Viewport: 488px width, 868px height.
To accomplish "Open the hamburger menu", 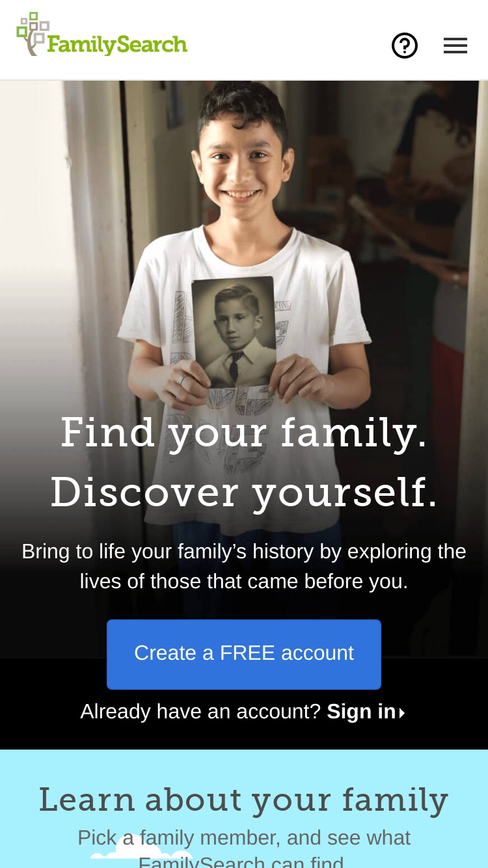I will coord(455,46).
